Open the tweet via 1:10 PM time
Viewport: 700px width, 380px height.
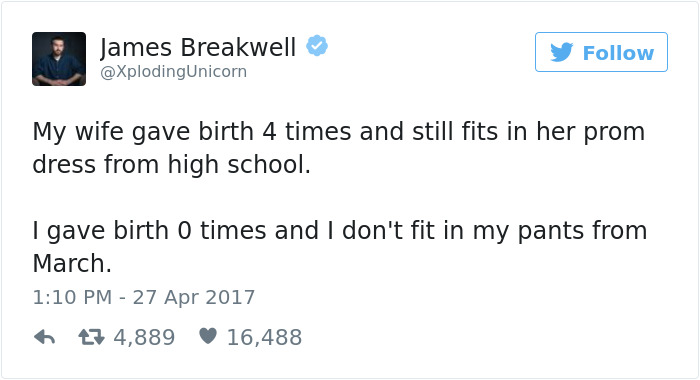point(72,297)
